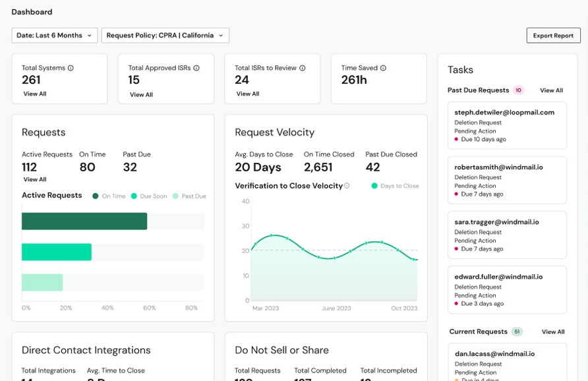Click info icon next to Time Saved
Viewport: 588px width, 381px height.
point(383,68)
